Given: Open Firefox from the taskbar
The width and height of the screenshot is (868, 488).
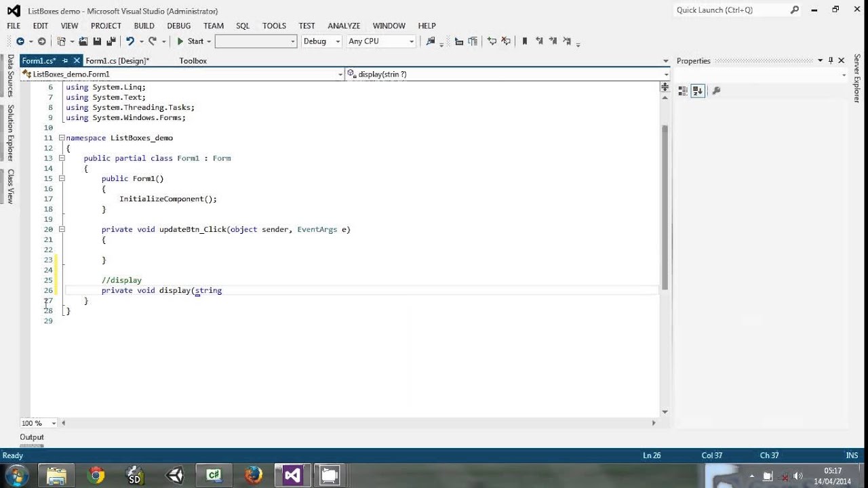Looking at the screenshot, I should 253,476.
